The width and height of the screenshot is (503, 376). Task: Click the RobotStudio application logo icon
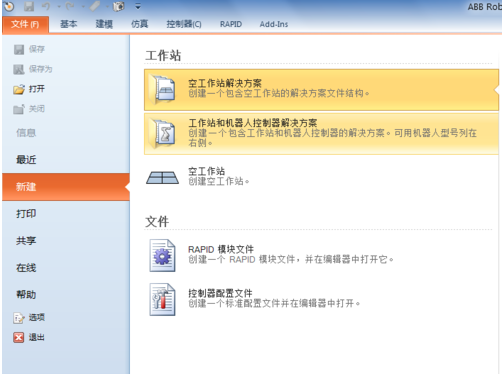pyautogui.click(x=9, y=6)
